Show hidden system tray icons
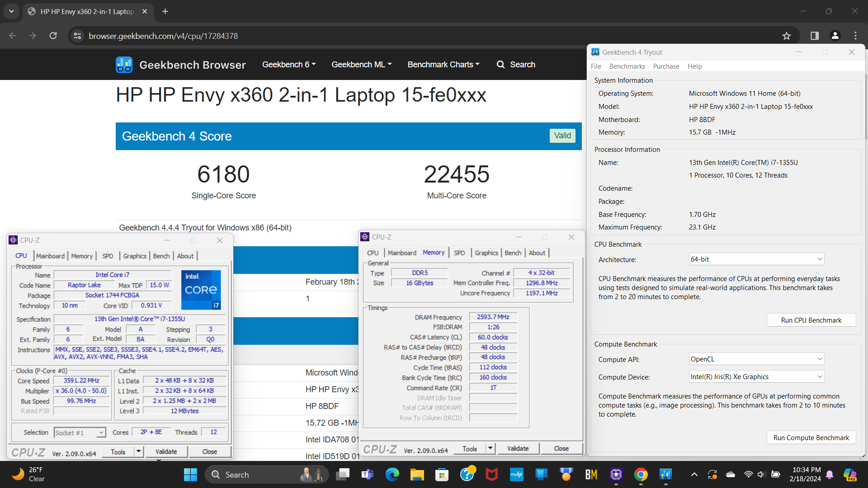Viewport: 868px width, 488px height. 694,474
